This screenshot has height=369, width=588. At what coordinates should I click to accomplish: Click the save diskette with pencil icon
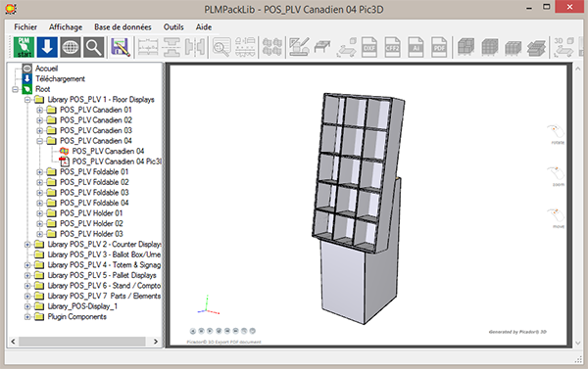(121, 47)
